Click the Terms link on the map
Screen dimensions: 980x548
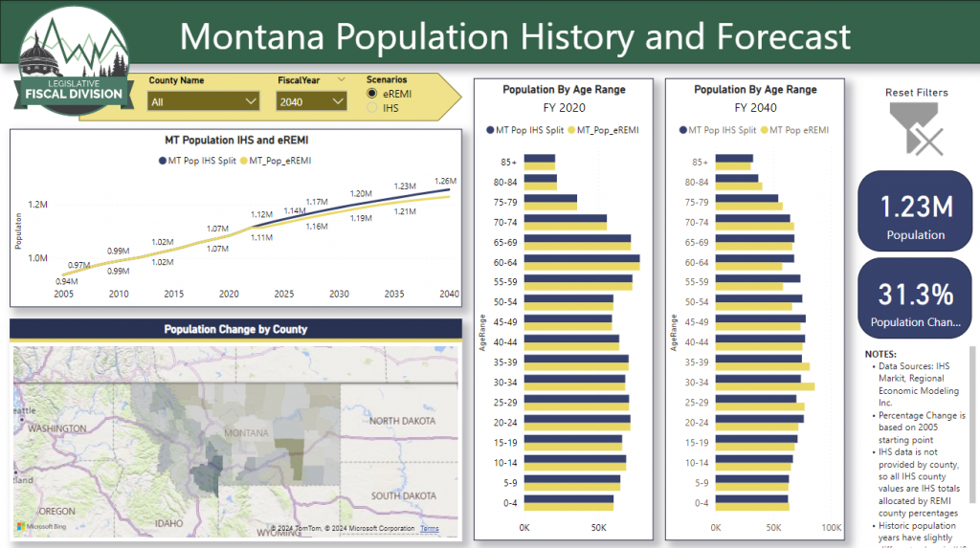pyautogui.click(x=429, y=529)
